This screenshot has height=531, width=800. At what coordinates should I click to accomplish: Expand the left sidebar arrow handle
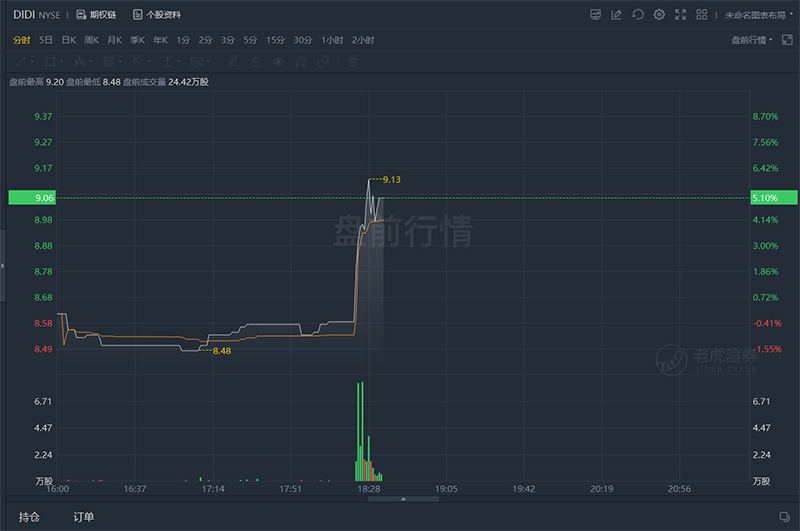click(3, 265)
